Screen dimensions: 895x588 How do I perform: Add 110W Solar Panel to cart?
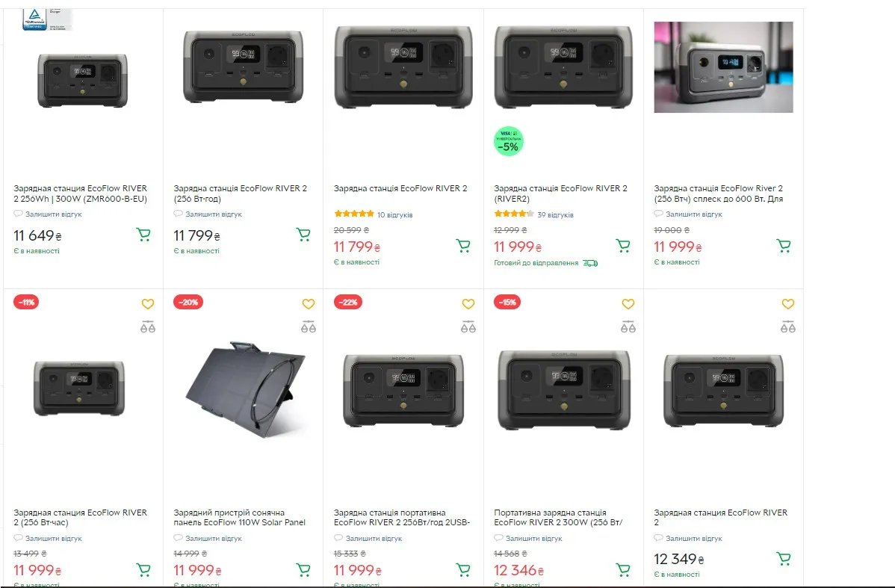(x=303, y=569)
